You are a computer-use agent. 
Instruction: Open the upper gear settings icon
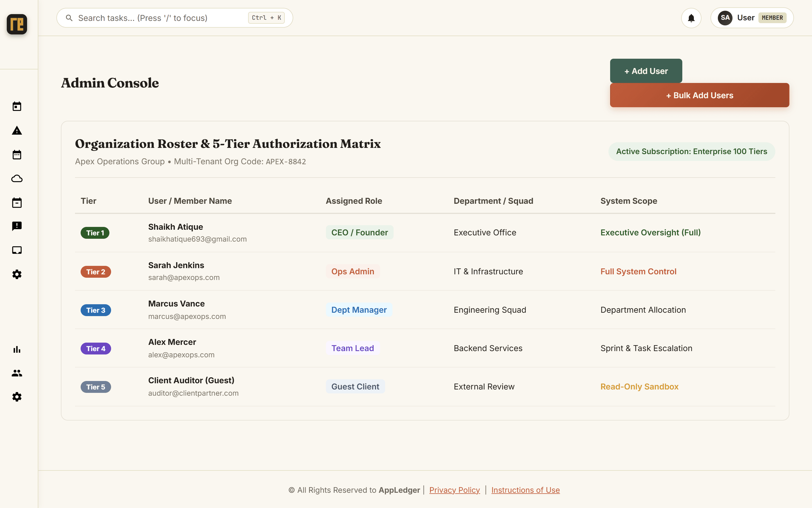[17, 275]
